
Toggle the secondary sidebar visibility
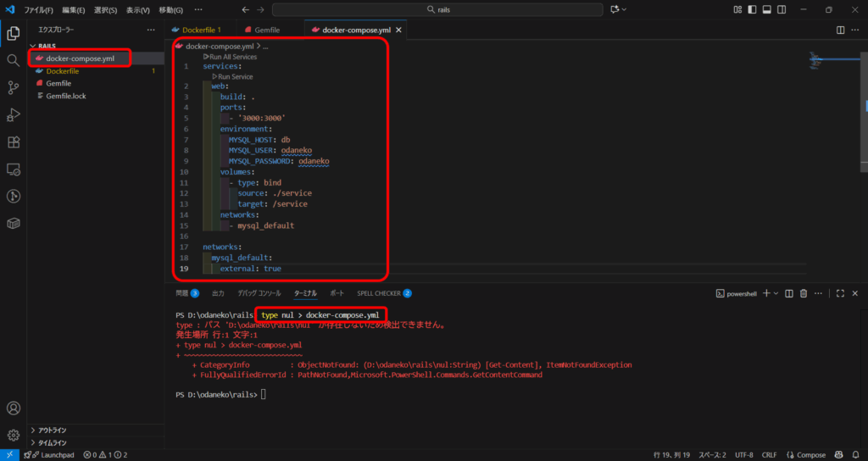(782, 9)
